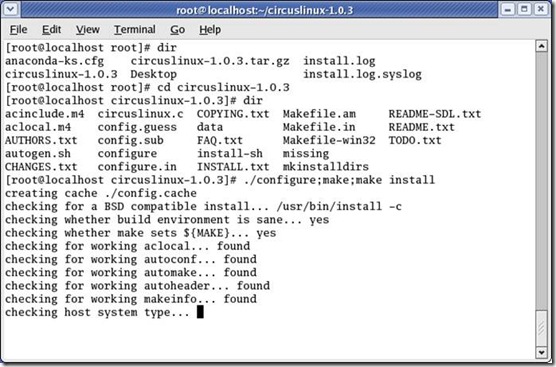Click on mkinstalldirs file name
The width and height of the screenshot is (556, 367).
[326, 167]
